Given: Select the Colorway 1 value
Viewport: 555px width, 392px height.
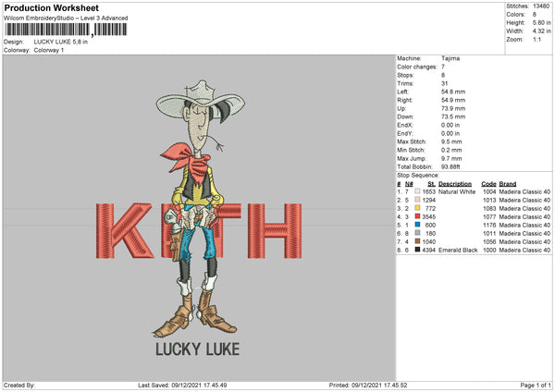Looking at the screenshot, I should [49, 50].
